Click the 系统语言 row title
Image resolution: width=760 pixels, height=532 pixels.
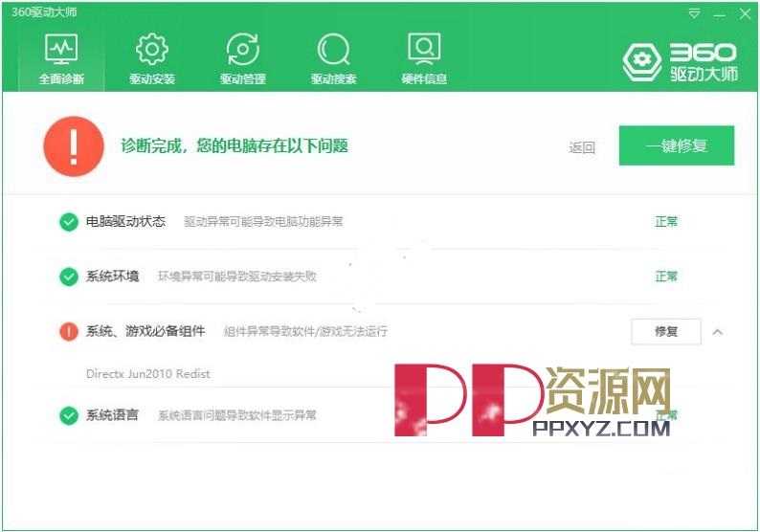coord(112,414)
